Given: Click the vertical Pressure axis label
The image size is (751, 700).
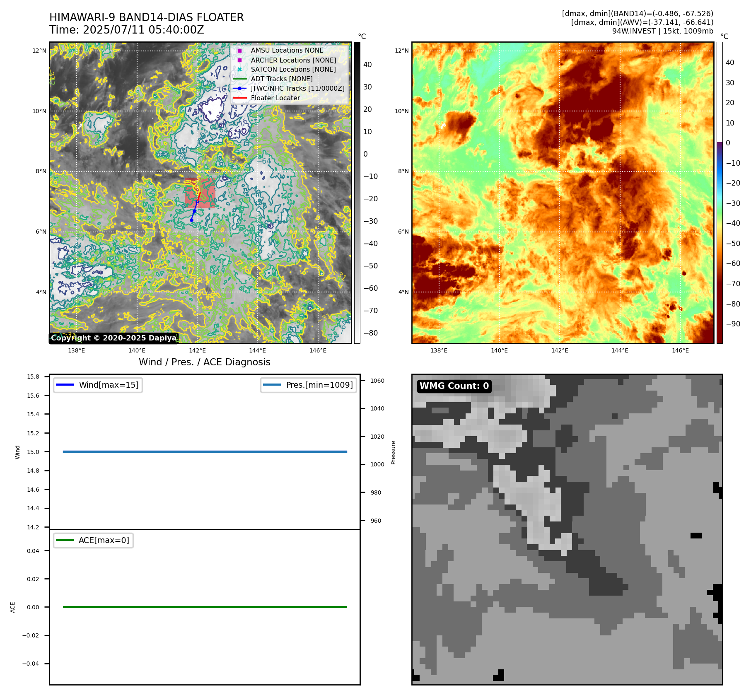Looking at the screenshot, I should pyautogui.click(x=394, y=452).
